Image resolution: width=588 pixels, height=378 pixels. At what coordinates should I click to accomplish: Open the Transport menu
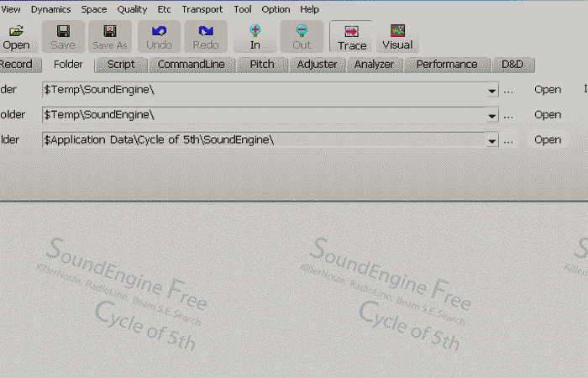[x=202, y=9]
